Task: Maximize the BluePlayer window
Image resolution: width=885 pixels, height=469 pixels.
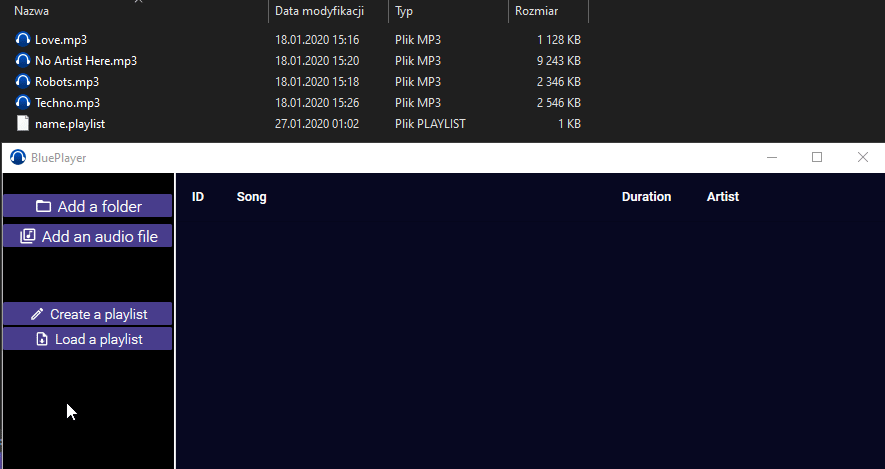Action: [x=817, y=157]
